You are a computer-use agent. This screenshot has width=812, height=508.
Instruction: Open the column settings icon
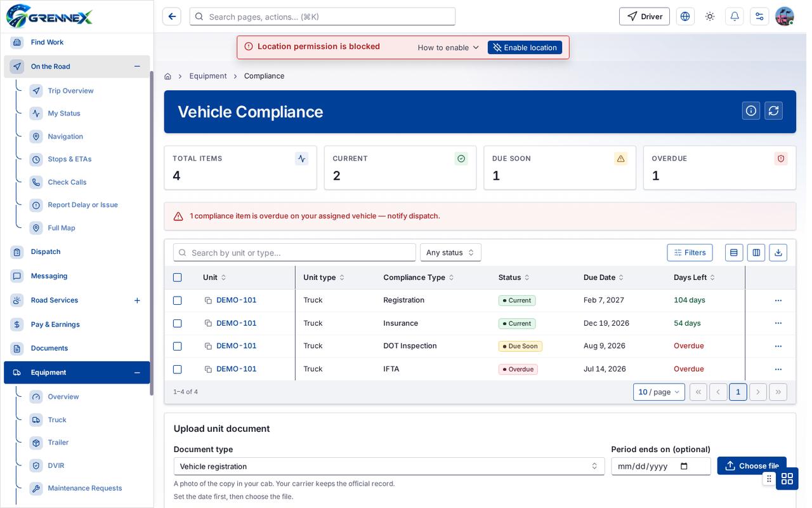tap(756, 253)
